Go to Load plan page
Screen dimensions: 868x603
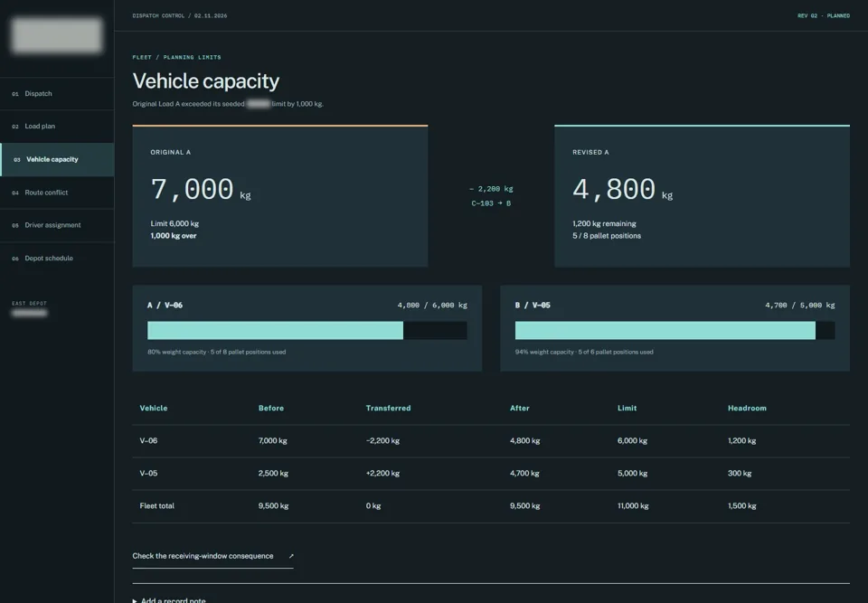pos(57,127)
